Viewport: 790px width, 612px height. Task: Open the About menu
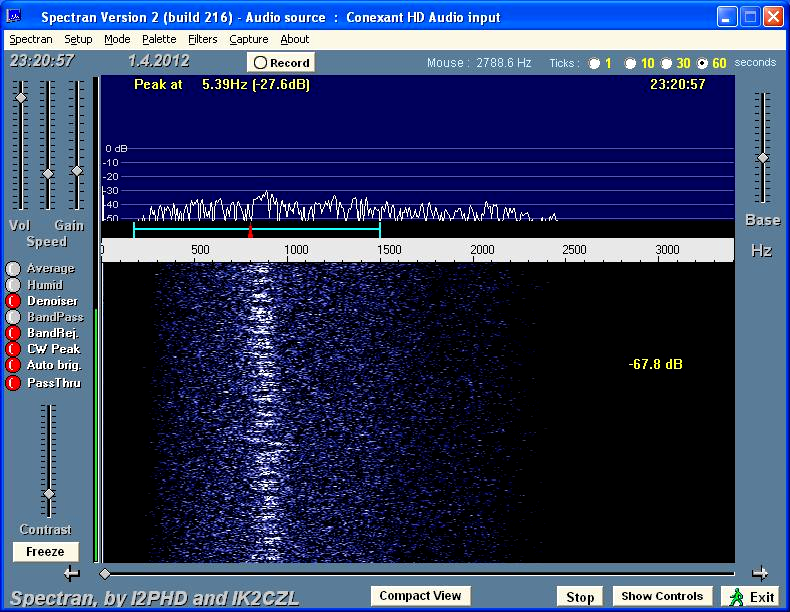pyautogui.click(x=295, y=39)
